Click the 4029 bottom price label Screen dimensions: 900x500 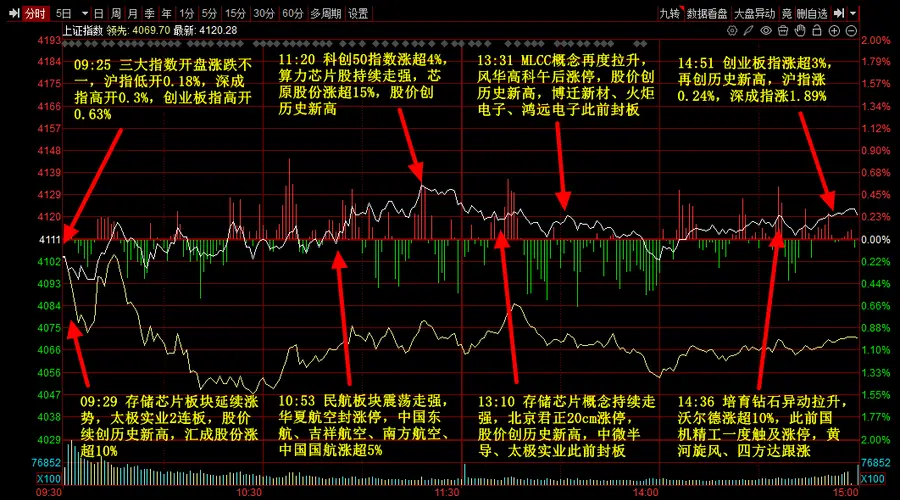49,440
